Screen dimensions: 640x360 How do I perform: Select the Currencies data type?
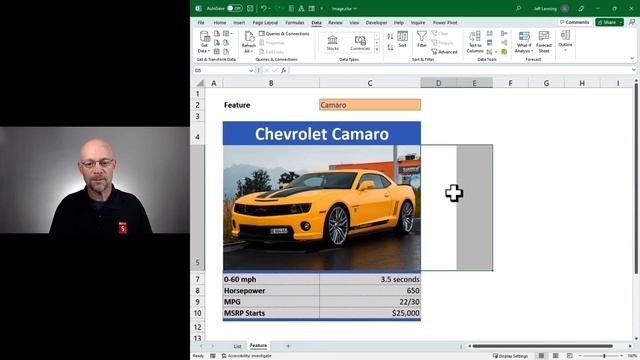coord(360,42)
